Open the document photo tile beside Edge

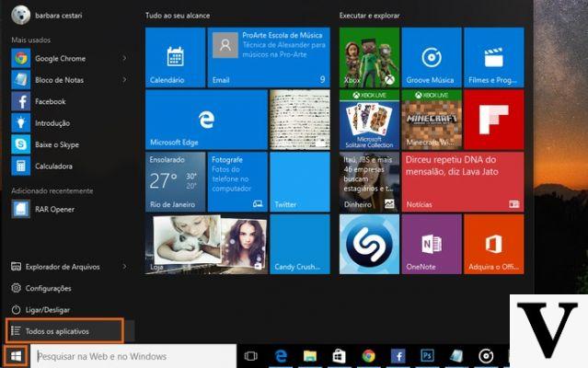coord(300,120)
